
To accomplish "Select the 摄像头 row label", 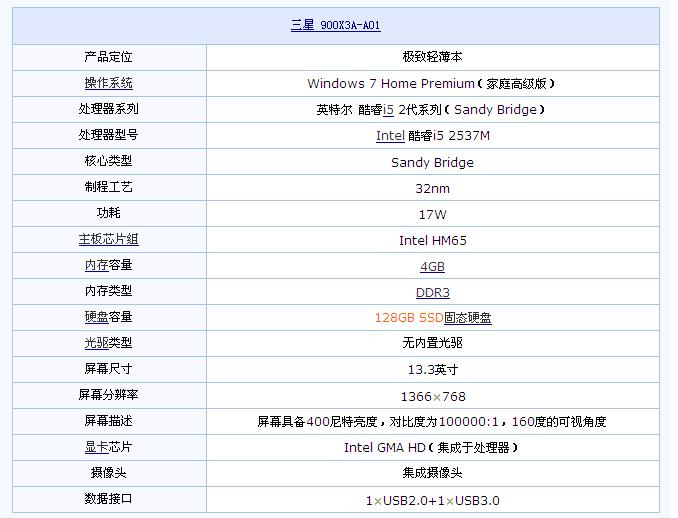I will tap(109, 473).
